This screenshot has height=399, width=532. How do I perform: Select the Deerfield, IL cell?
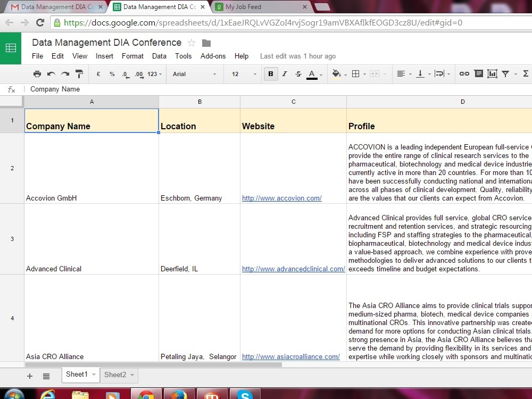tap(199, 239)
